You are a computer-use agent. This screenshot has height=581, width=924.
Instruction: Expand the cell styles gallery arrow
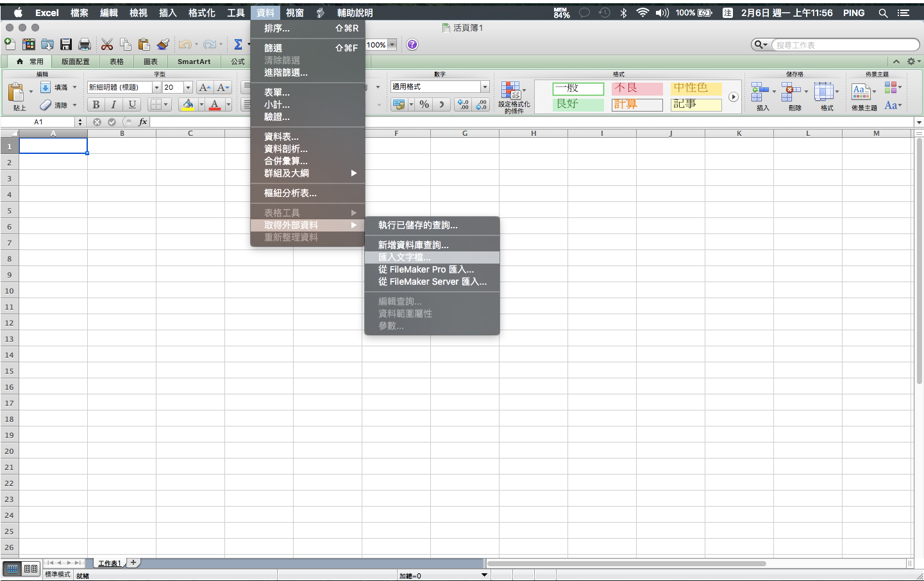tap(734, 97)
